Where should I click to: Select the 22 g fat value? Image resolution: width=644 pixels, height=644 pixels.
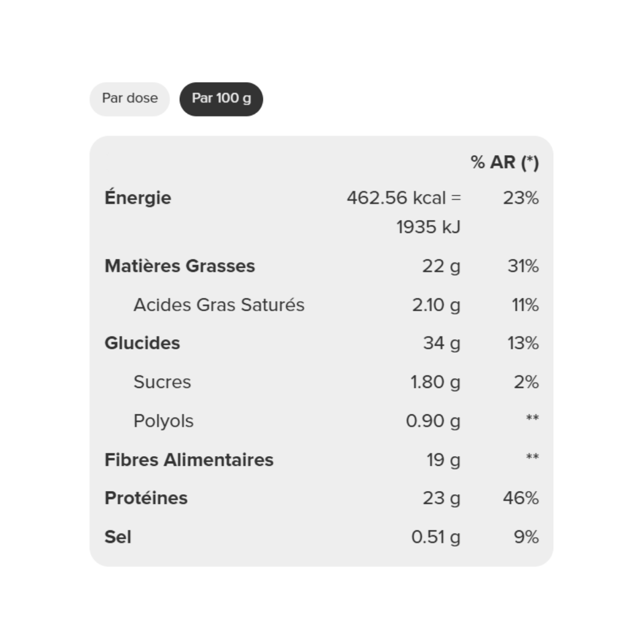point(441,266)
